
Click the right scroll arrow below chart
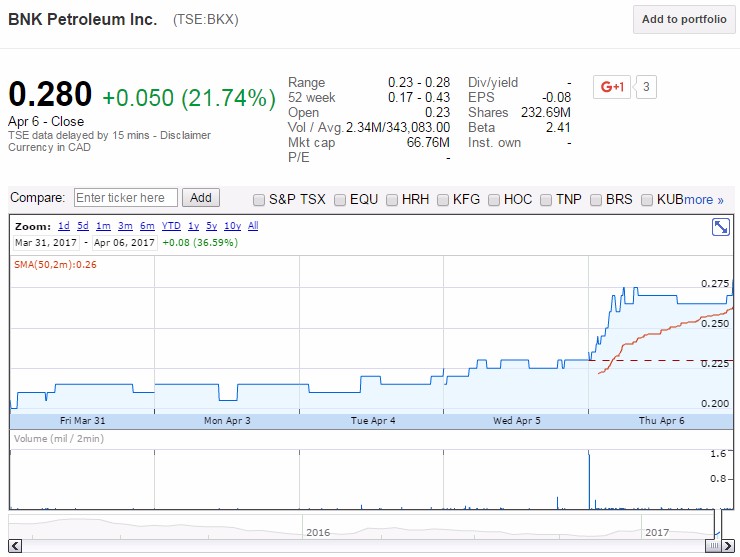(x=728, y=546)
